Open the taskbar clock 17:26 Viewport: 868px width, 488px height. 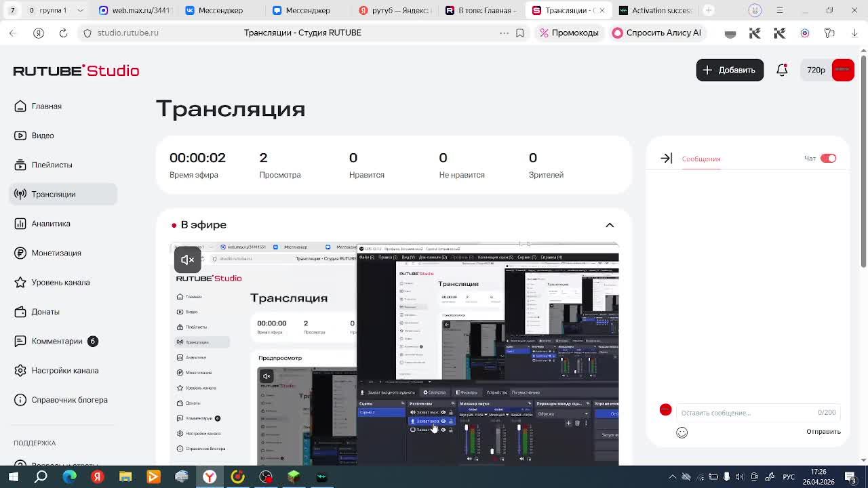(818, 476)
